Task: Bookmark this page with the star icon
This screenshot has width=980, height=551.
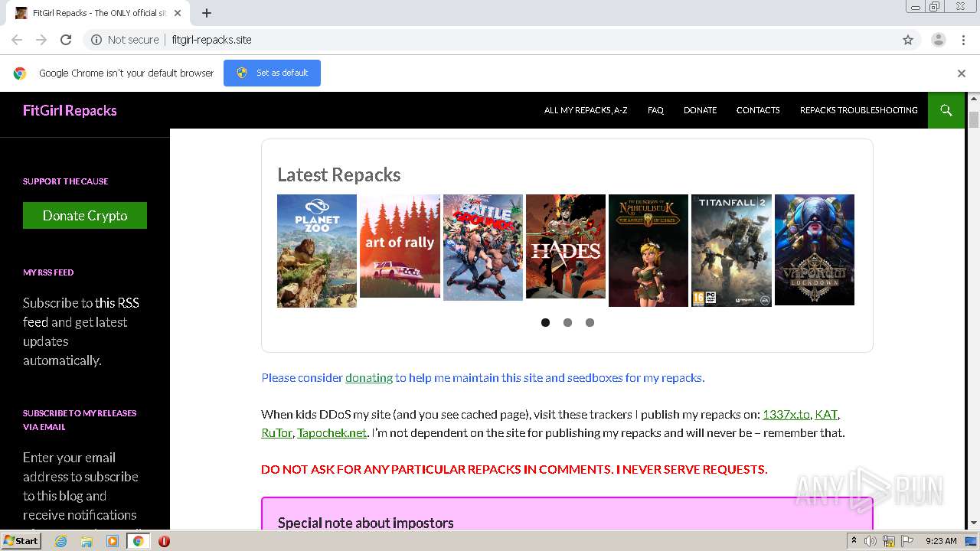Action: click(908, 40)
